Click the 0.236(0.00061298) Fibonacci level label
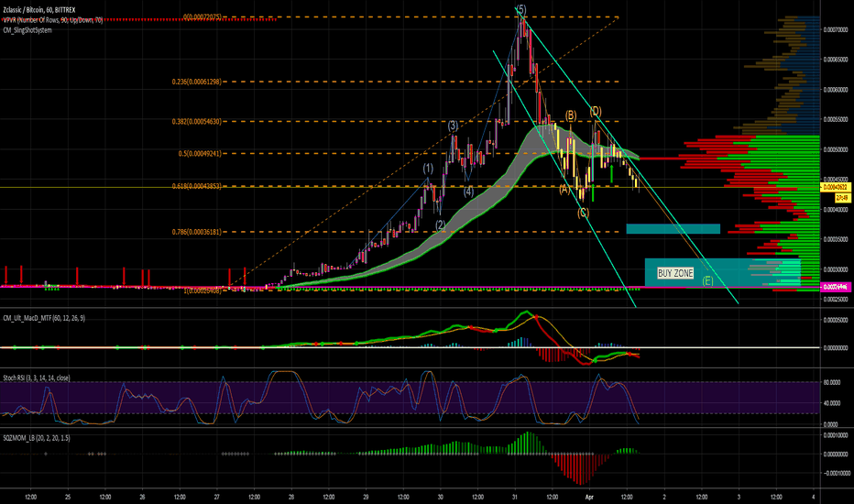Viewport: 854px width, 504px height. [x=197, y=82]
